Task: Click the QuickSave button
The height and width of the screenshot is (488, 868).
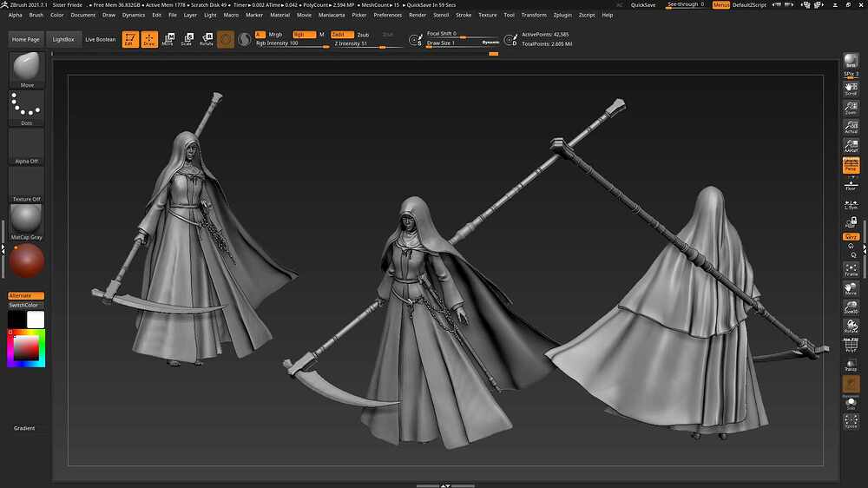Action: click(x=642, y=5)
